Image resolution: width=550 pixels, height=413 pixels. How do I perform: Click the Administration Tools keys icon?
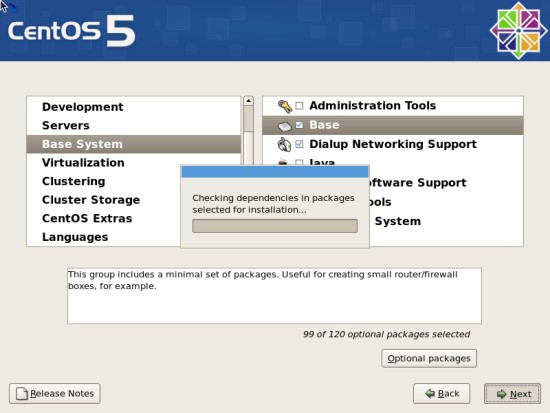284,106
